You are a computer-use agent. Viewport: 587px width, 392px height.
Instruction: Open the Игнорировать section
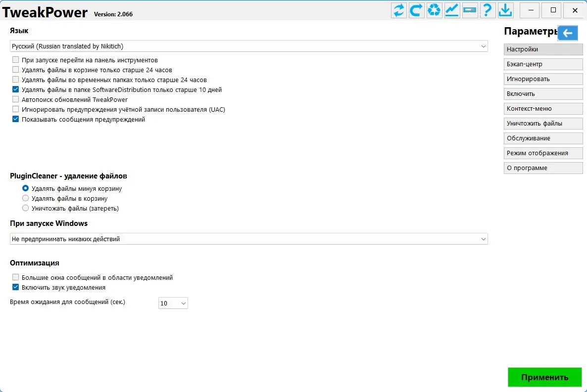[543, 79]
